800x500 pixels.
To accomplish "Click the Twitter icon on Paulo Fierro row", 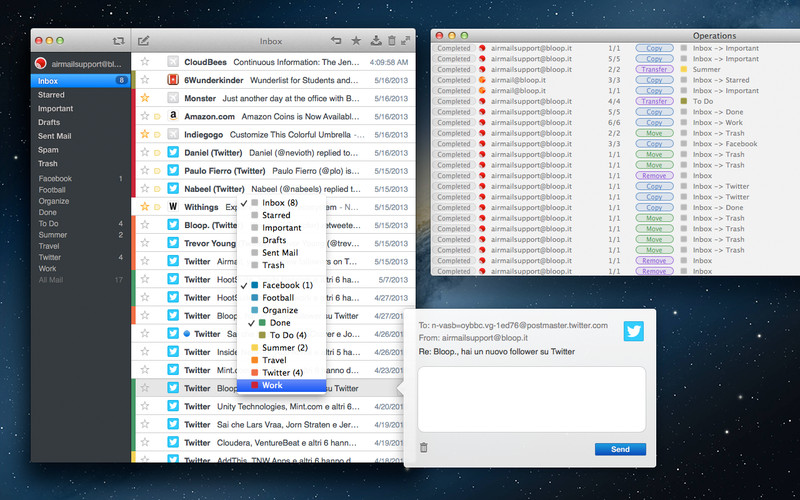I will [x=173, y=170].
